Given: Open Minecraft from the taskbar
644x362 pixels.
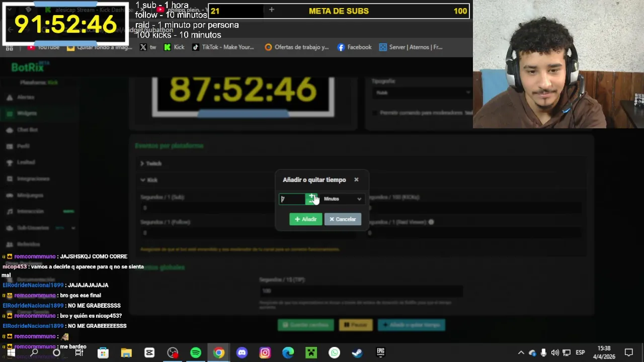Looking at the screenshot, I should 311,353.
